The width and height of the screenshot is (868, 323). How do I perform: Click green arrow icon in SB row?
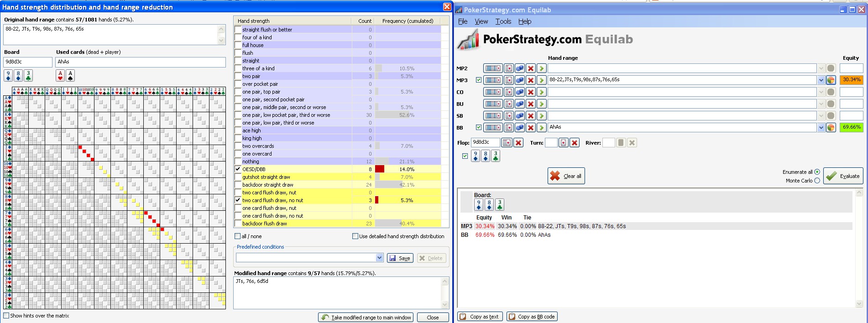541,116
